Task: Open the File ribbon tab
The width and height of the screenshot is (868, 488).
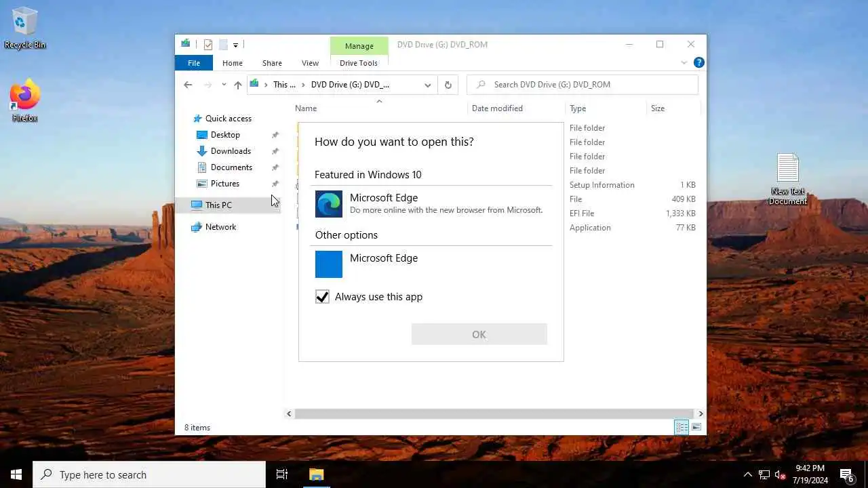Action: click(194, 63)
